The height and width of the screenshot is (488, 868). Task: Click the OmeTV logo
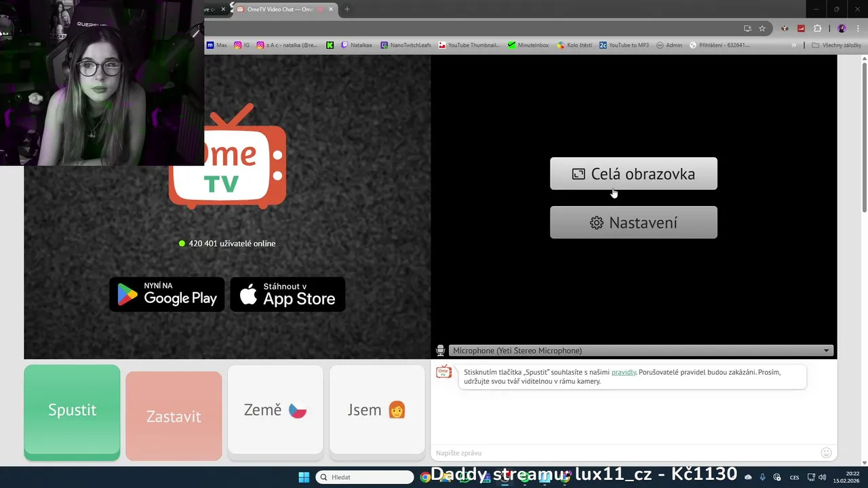[x=227, y=156]
